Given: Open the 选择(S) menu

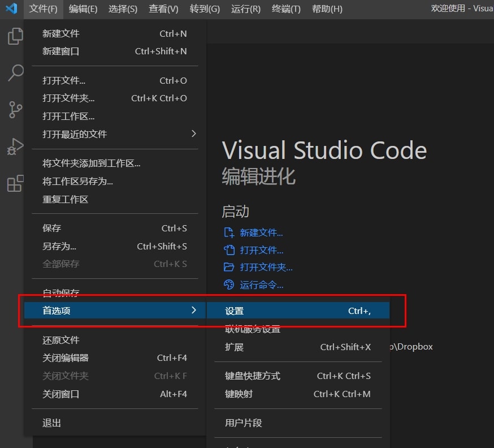Looking at the screenshot, I should [123, 9].
